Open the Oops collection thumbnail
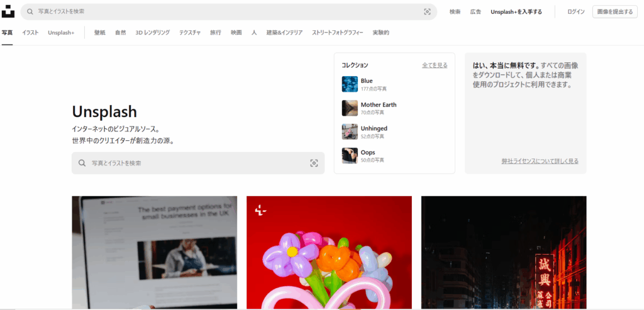The height and width of the screenshot is (310, 644). pos(350,155)
